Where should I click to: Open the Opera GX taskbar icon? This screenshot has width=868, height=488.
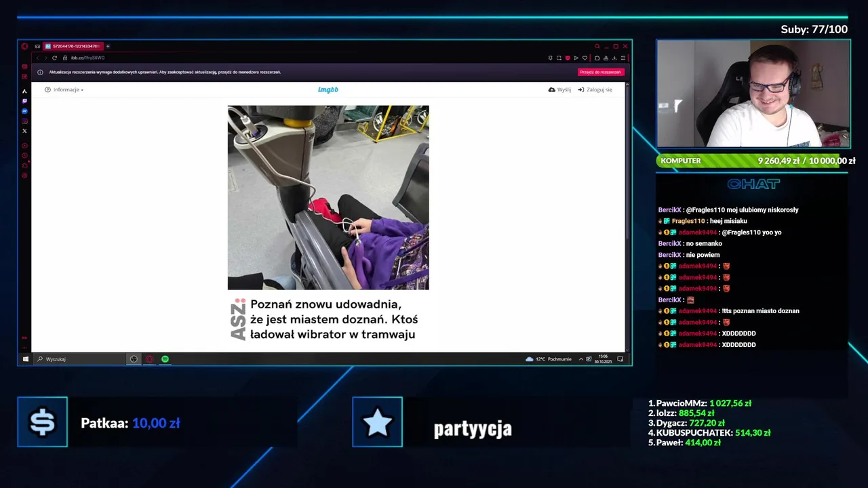pyautogui.click(x=150, y=359)
